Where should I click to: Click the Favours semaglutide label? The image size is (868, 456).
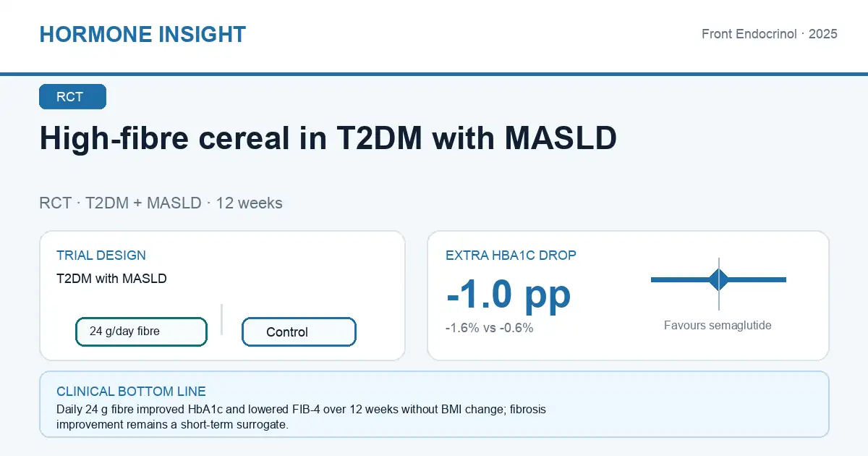(718, 326)
